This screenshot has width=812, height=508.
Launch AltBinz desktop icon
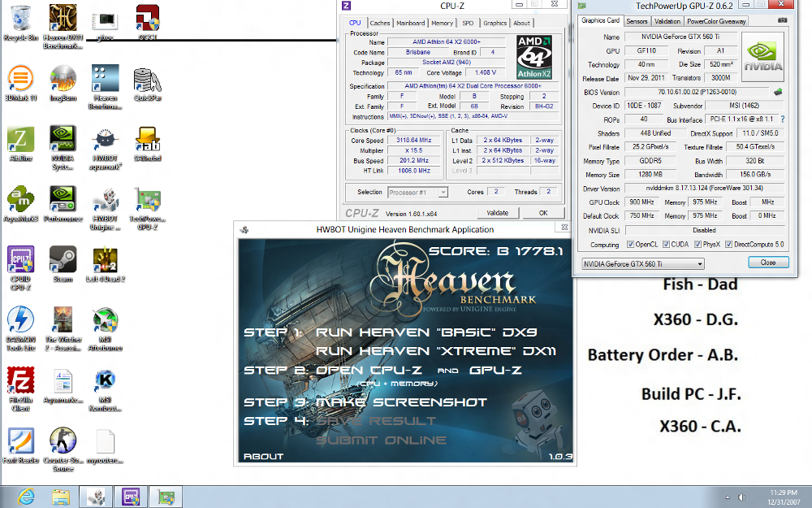pos(21,144)
